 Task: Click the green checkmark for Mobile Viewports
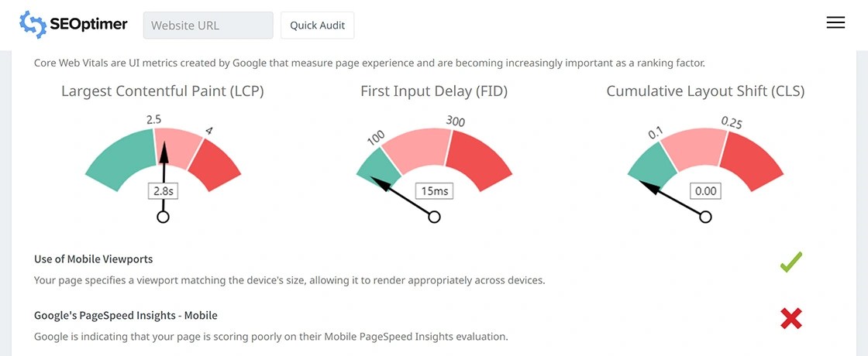pyautogui.click(x=791, y=262)
